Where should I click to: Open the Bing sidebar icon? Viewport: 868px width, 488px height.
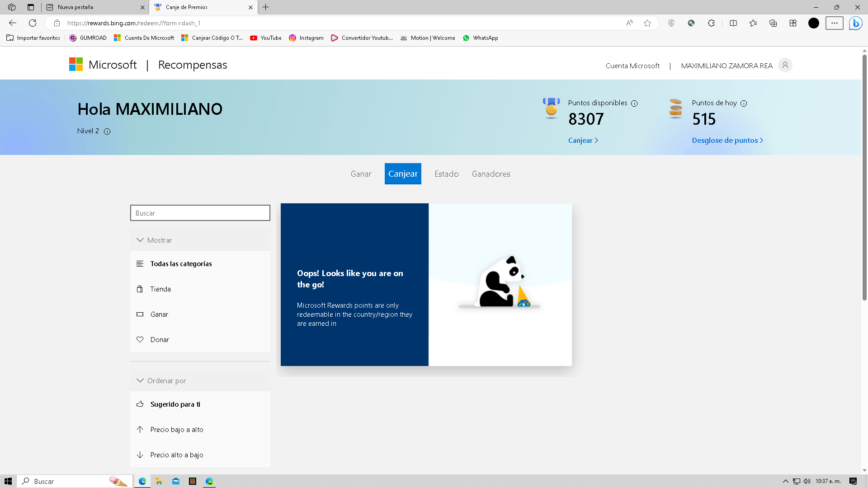(855, 23)
